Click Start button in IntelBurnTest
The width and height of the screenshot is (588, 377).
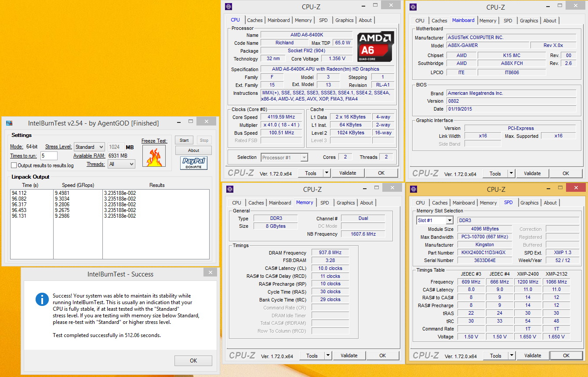click(184, 140)
